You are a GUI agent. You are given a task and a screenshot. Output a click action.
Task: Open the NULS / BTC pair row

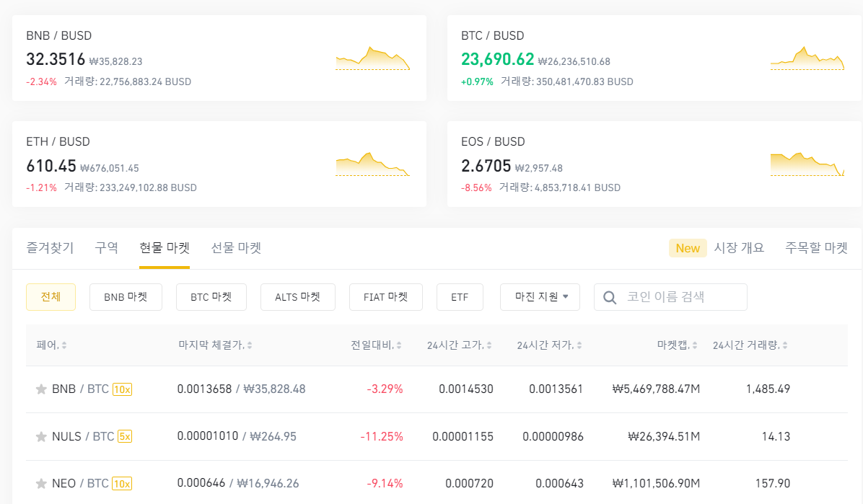coord(437,437)
